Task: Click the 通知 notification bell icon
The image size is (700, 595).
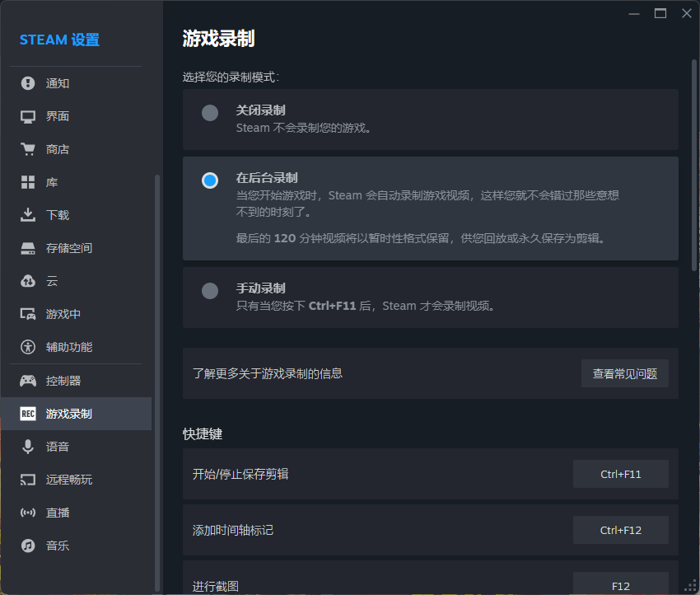Action: point(28,83)
